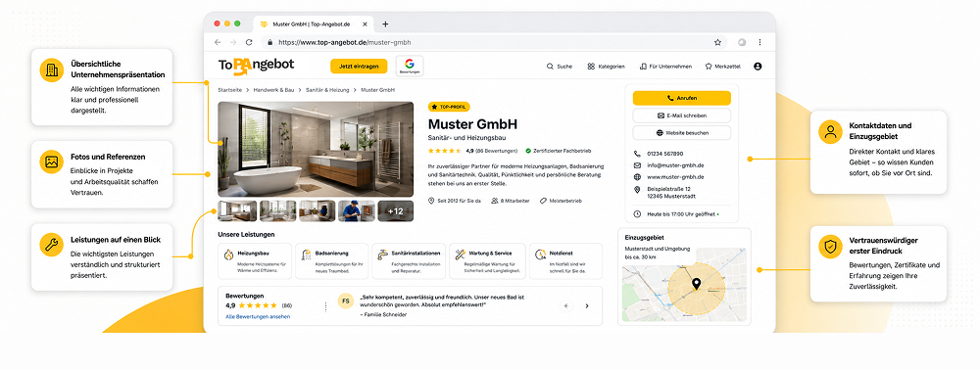The image size is (980, 370).
Task: Click the FS reviewer avatar
Action: (346, 301)
